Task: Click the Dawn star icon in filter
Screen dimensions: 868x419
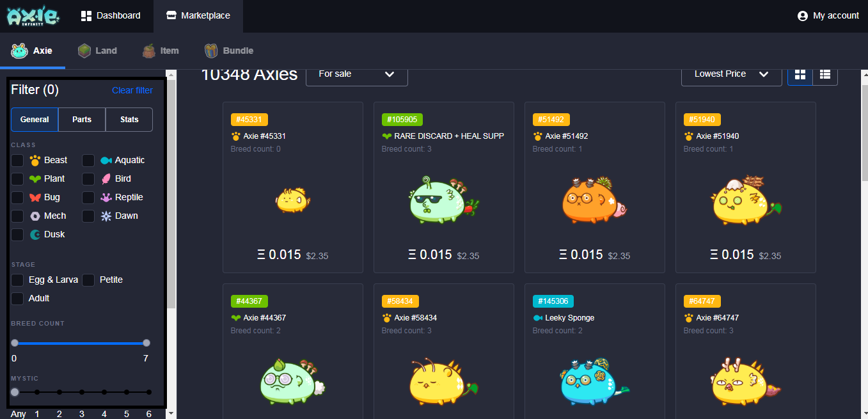Action: click(106, 216)
